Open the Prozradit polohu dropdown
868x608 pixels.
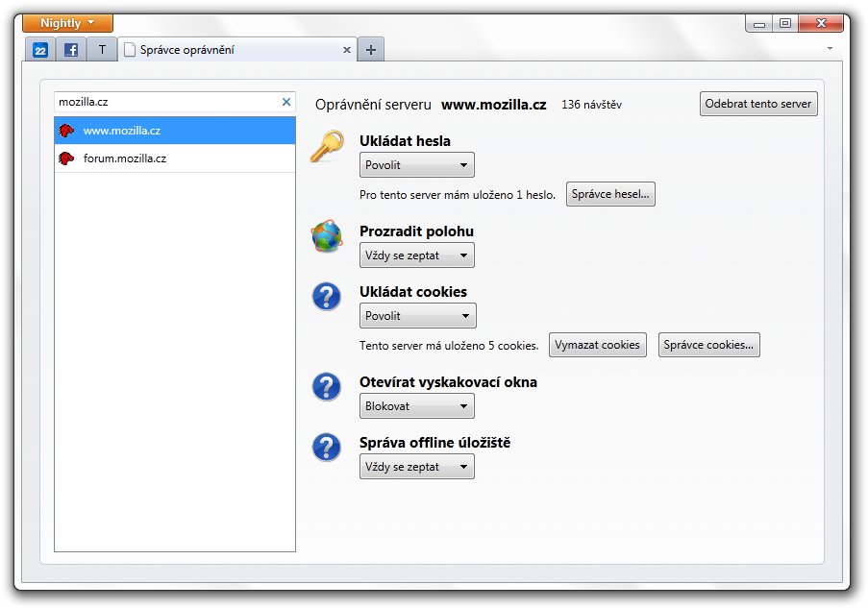pos(417,255)
